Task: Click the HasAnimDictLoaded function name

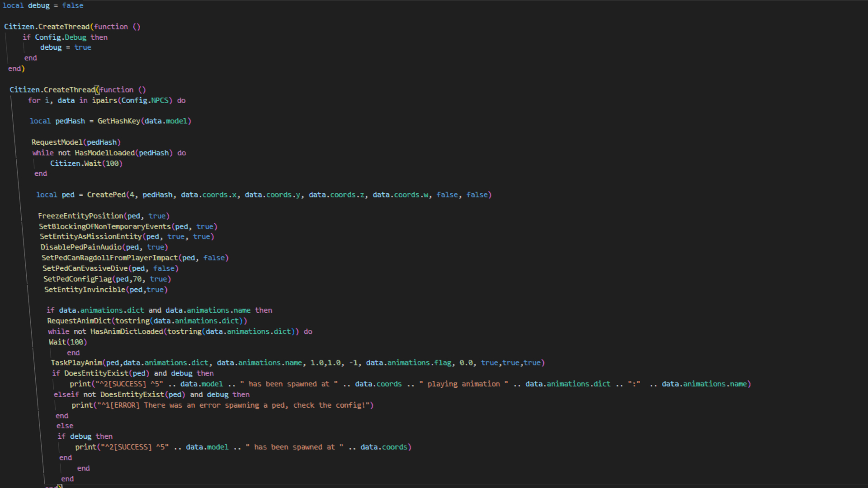Action: [x=126, y=332]
